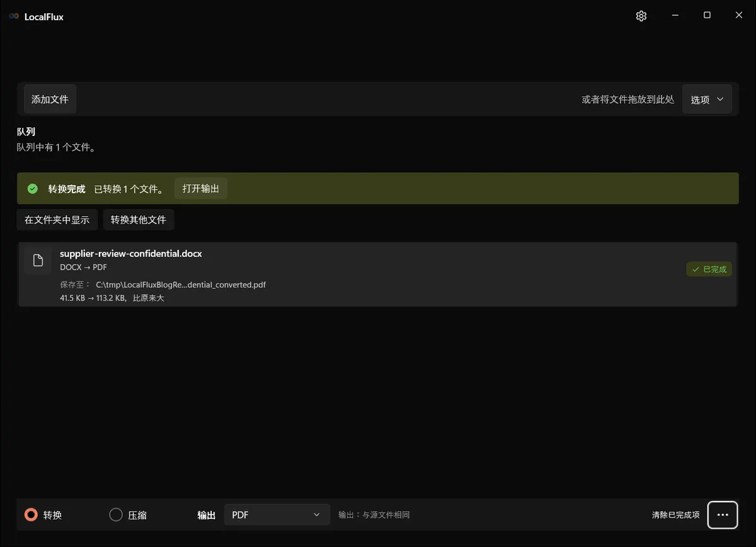
Task: Click the document file icon for supplier-review-confidential.docx
Action: tap(38, 261)
